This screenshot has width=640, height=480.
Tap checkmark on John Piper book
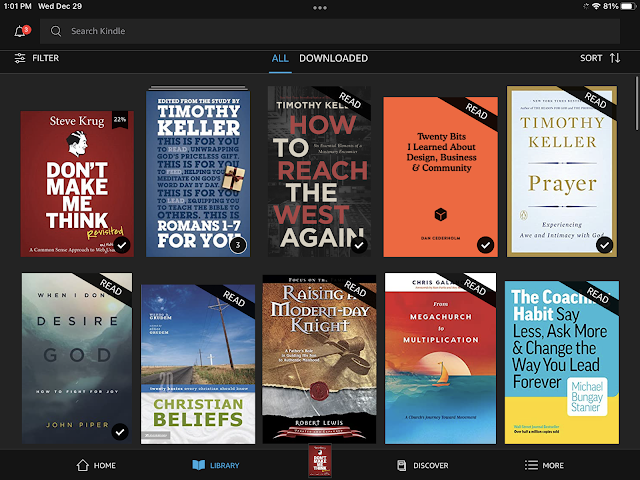[x=120, y=432]
